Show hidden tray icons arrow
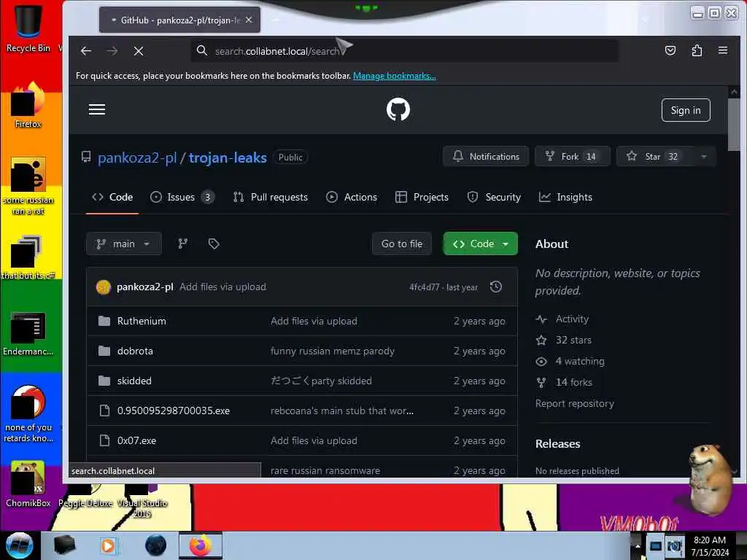The image size is (747, 560). (x=638, y=545)
